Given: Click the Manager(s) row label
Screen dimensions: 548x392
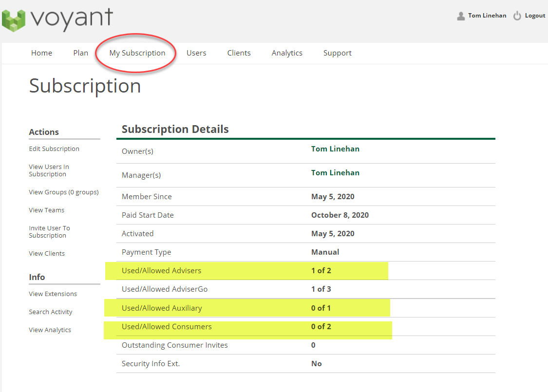Looking at the screenshot, I should tap(141, 175).
